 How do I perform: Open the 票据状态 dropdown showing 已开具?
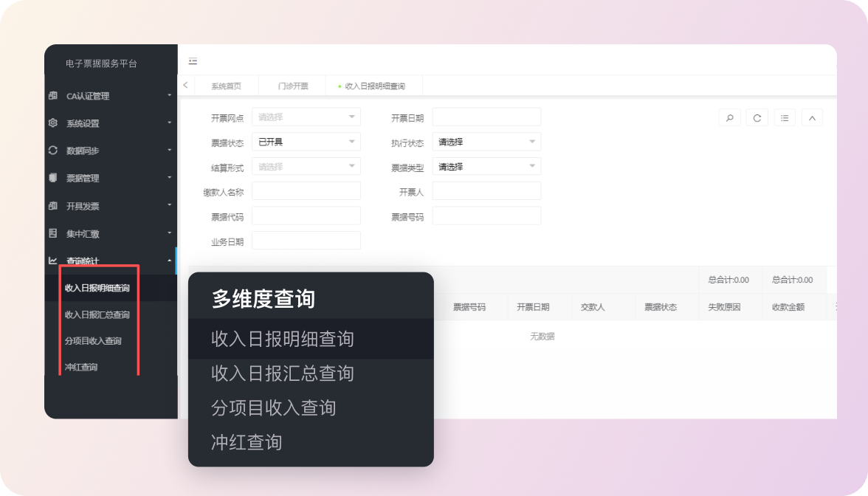pos(306,142)
